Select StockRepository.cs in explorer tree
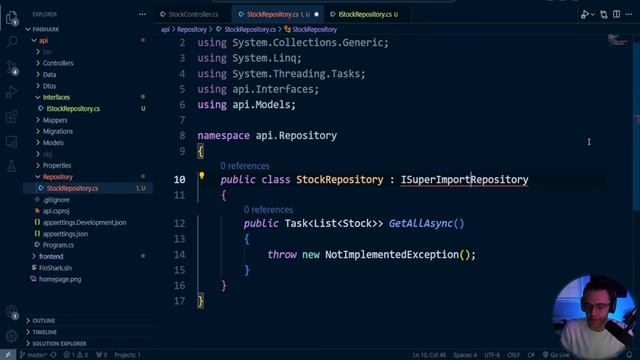 72,188
